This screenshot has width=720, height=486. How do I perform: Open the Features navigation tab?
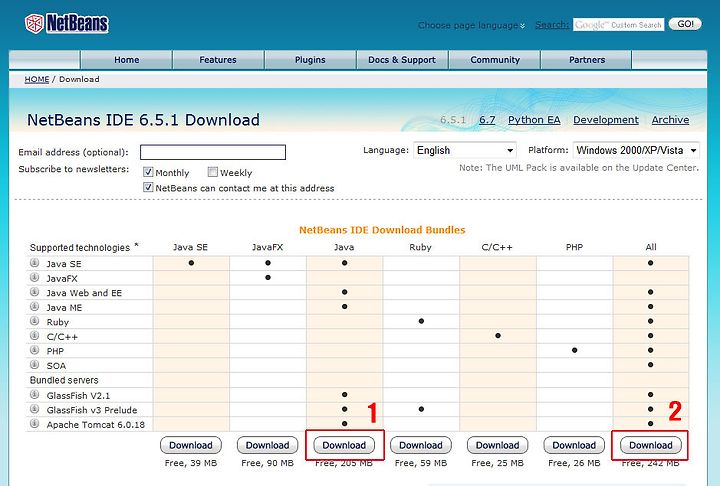(218, 60)
